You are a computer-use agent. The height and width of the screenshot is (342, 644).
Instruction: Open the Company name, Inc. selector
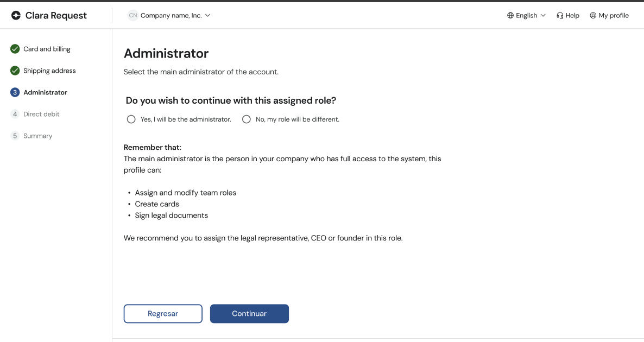169,16
